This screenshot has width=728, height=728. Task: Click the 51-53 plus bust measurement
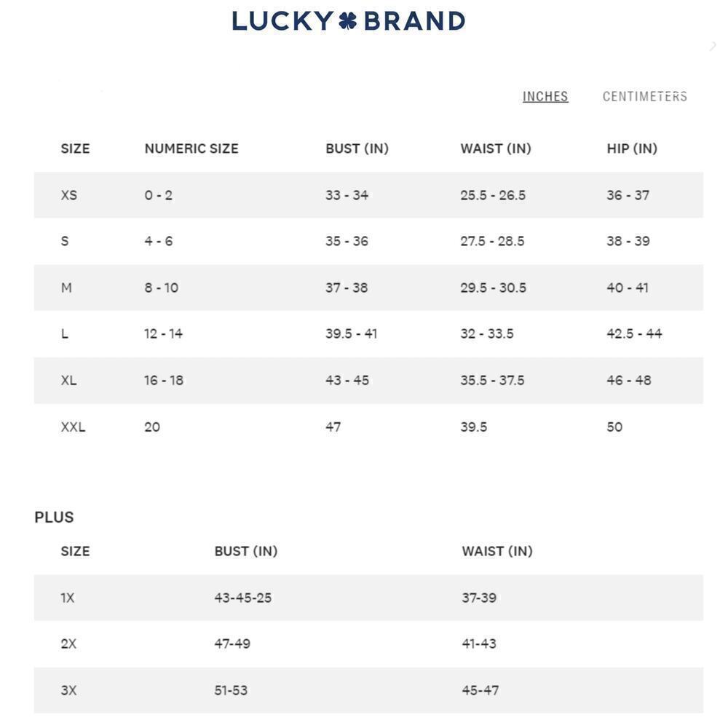click(x=231, y=690)
